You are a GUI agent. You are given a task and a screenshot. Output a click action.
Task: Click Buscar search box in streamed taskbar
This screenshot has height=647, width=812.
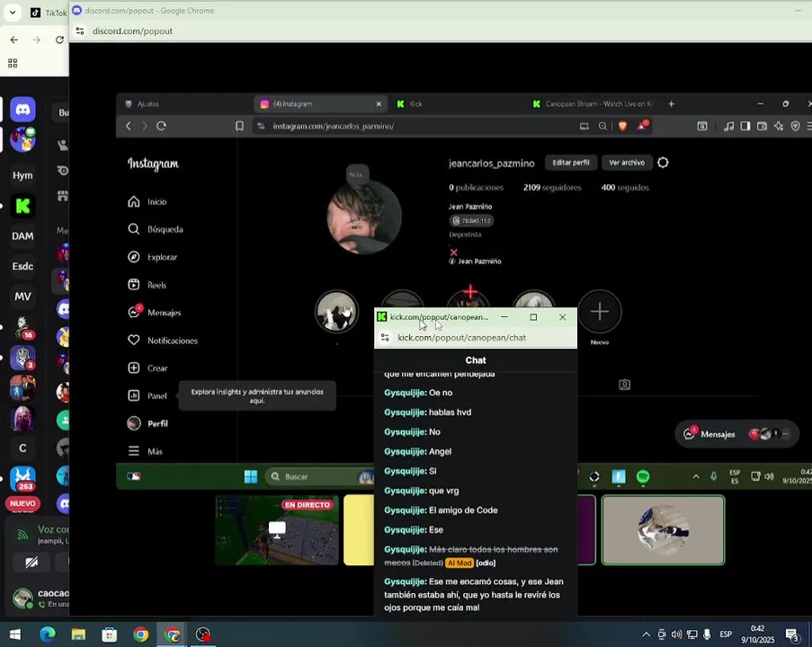tap(319, 476)
